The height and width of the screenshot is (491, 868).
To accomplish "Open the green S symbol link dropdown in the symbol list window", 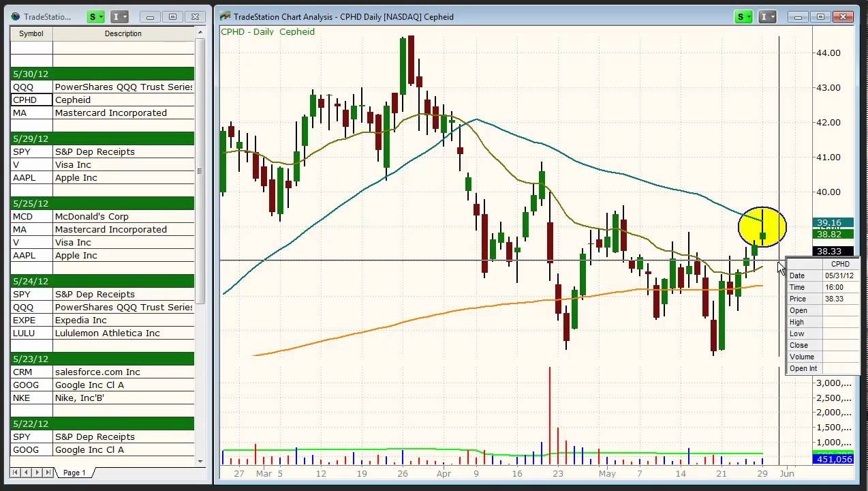I will point(96,16).
